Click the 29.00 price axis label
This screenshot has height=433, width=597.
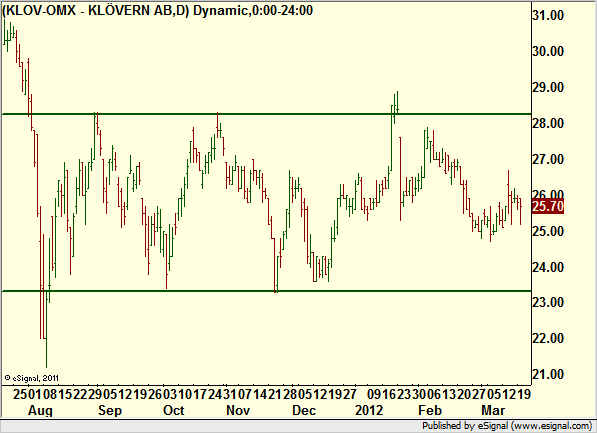pos(548,87)
